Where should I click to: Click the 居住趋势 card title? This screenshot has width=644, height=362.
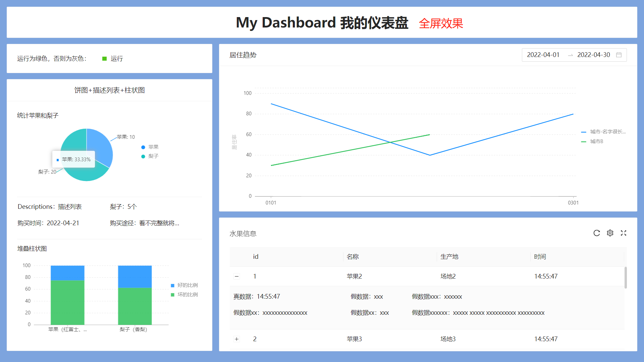click(x=243, y=55)
